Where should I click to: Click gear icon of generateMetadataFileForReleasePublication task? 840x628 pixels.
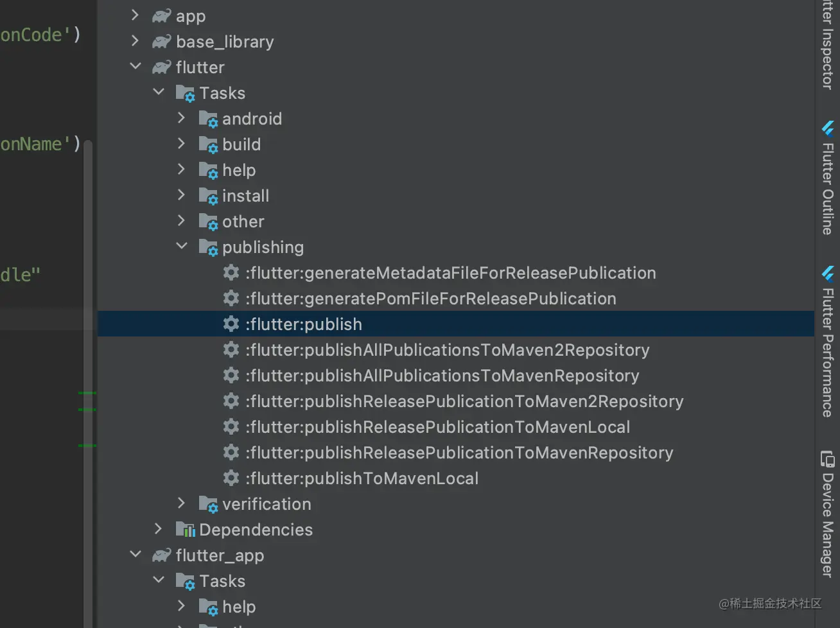click(x=231, y=272)
